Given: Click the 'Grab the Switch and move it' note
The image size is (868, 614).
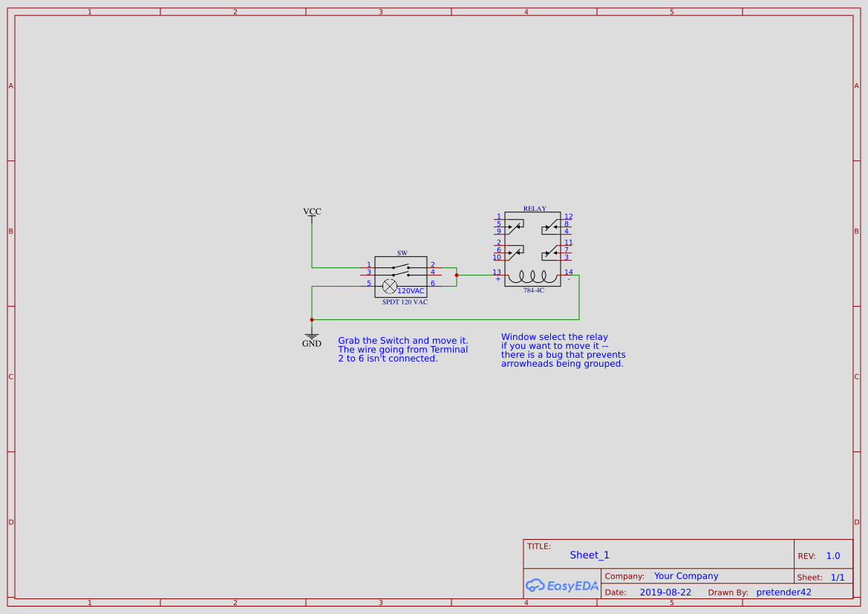Looking at the screenshot, I should [403, 350].
